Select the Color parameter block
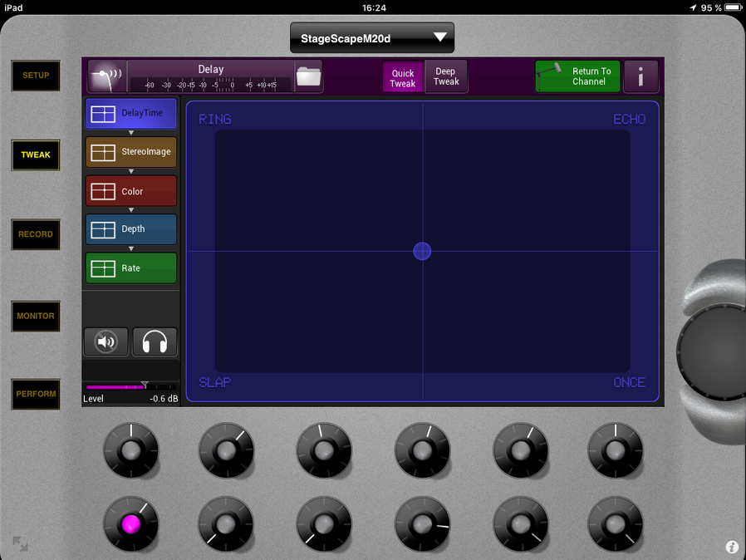Viewport: 746px width, 560px height. [131, 191]
